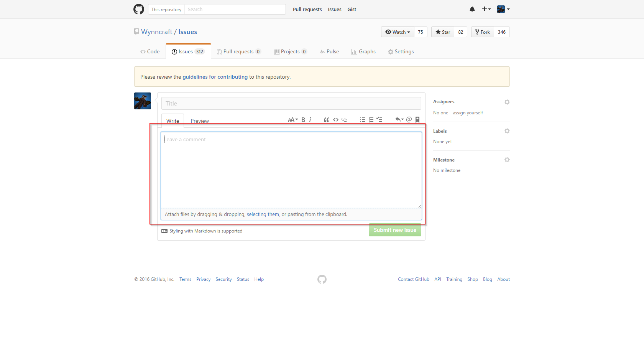The image size is (644, 353).
Task: Star the repository
Action: click(x=443, y=32)
